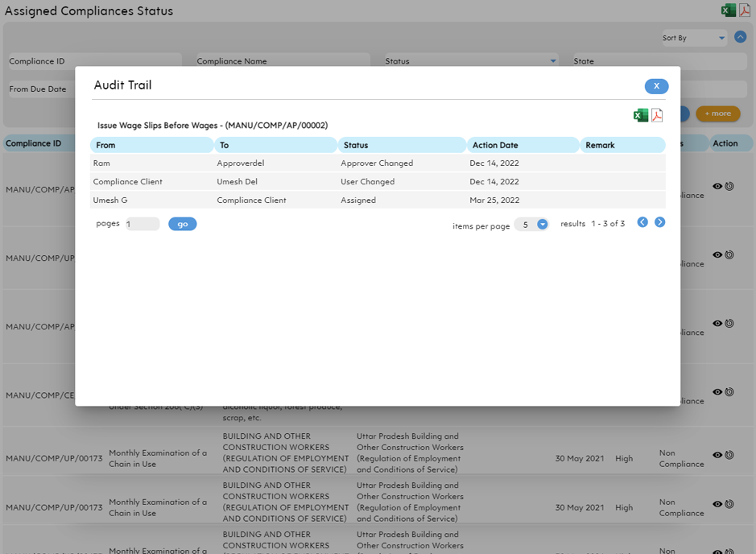This screenshot has height=554, width=756.
Task: View the MANU/COMP/UP row behind the dialog with the eye icon
Action: 717,254
